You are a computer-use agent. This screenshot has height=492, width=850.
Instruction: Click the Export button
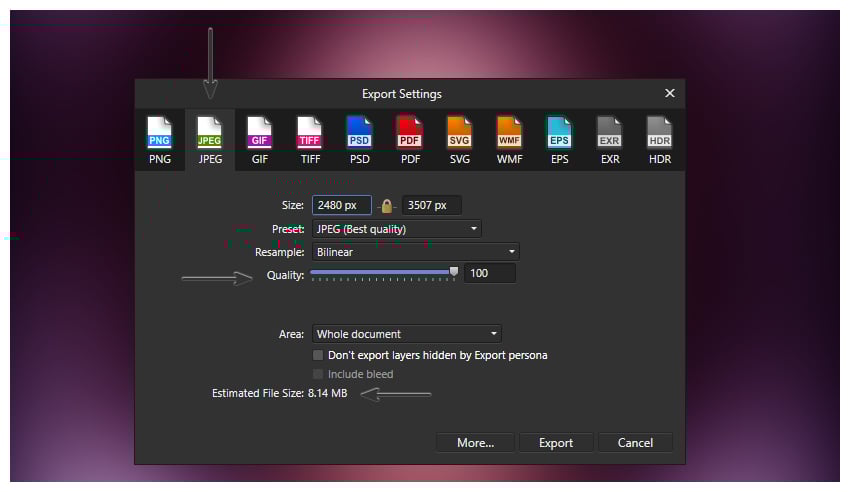tap(556, 443)
